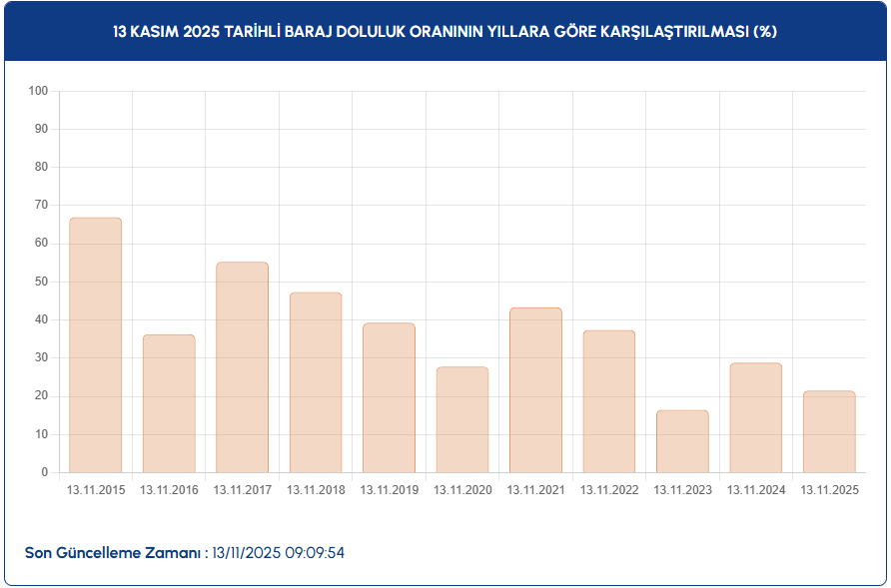Click the 13.11.2025 bar
Viewport: 891px width, 588px height.
tap(829, 431)
